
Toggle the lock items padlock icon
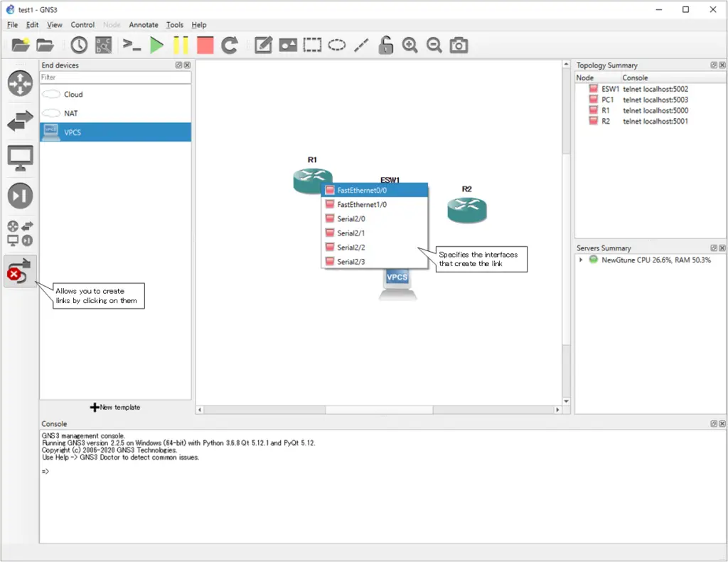(385, 45)
